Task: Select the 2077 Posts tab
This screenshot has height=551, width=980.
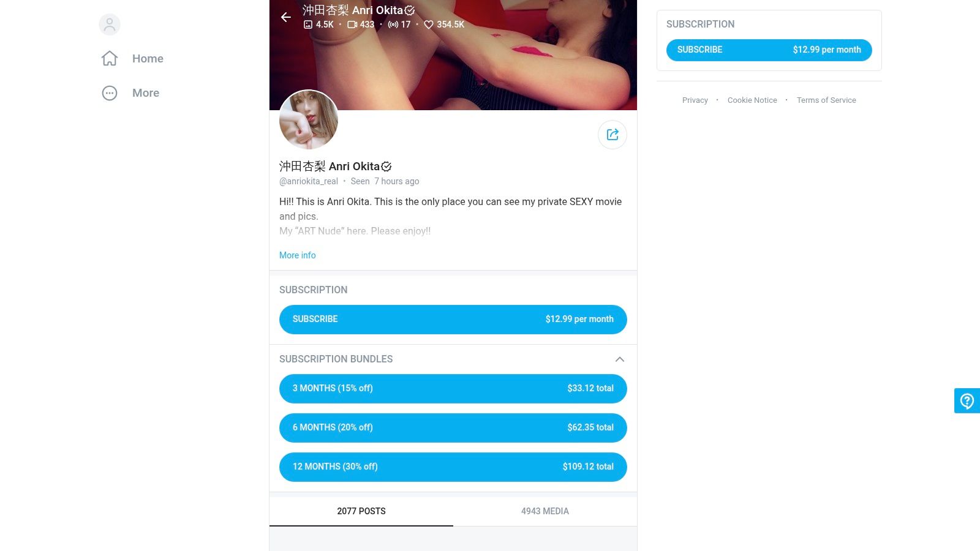Action: tap(361, 511)
